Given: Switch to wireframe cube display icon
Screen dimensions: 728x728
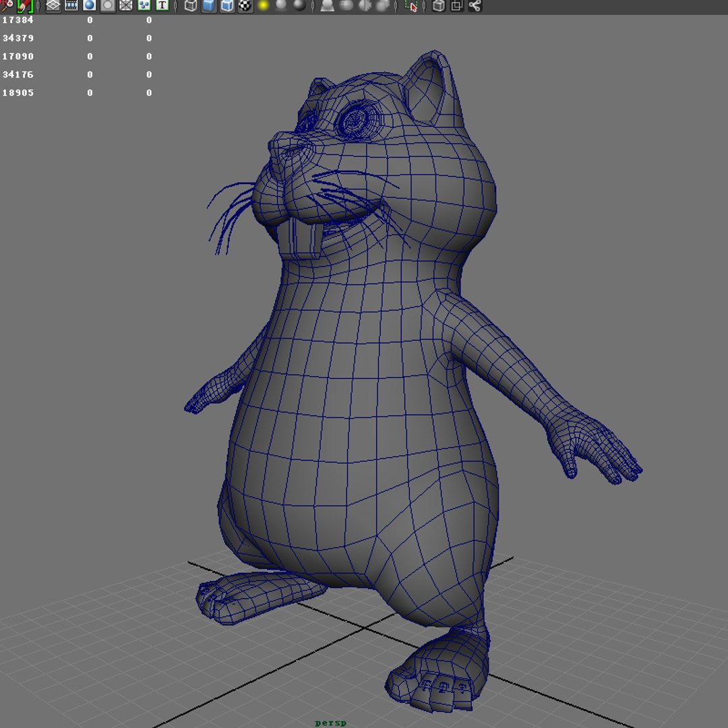Looking at the screenshot, I should [190, 5].
